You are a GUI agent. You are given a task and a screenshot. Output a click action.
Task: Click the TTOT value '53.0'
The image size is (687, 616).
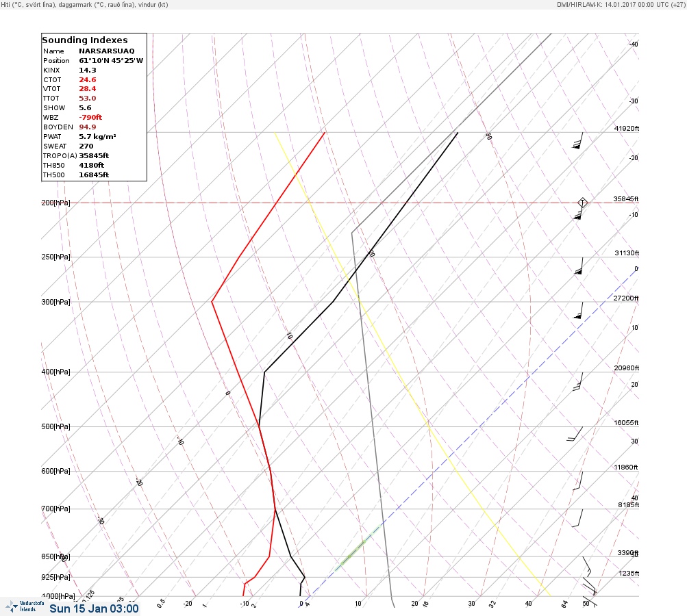[x=87, y=98]
